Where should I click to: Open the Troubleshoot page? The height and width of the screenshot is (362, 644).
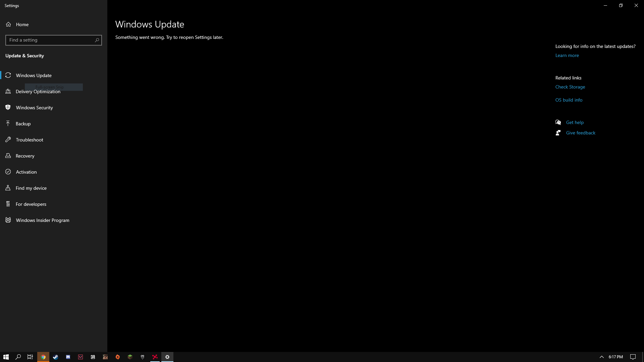coord(54,140)
